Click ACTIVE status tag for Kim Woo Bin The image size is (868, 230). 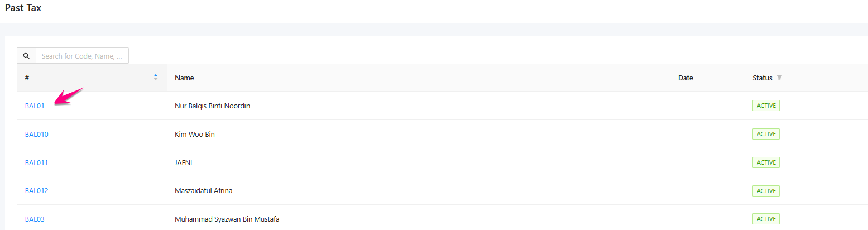coord(766,134)
